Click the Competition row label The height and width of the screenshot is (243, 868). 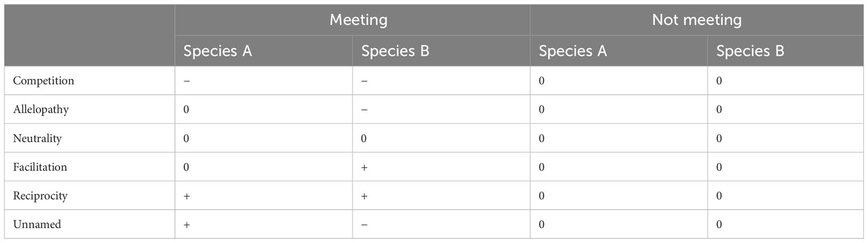(43, 81)
